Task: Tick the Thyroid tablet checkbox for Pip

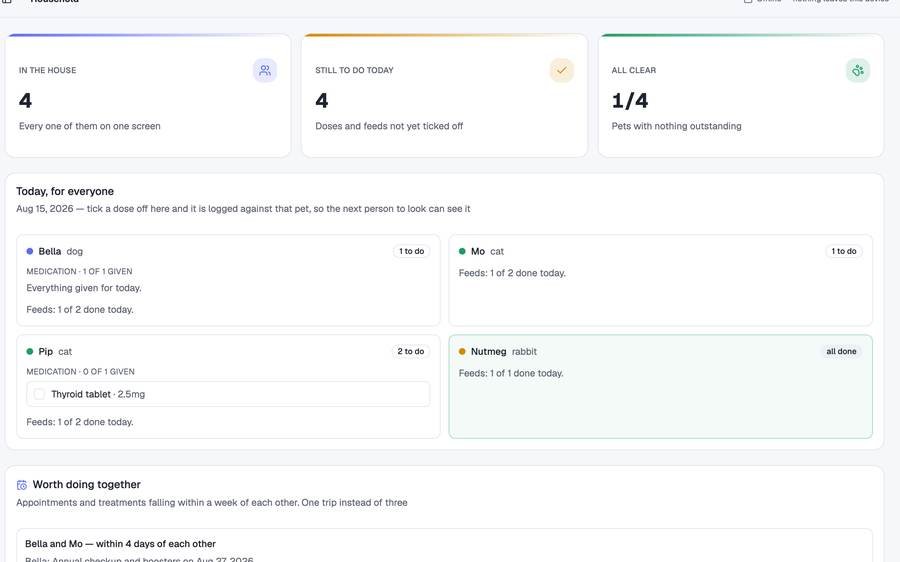Action: coord(39,394)
